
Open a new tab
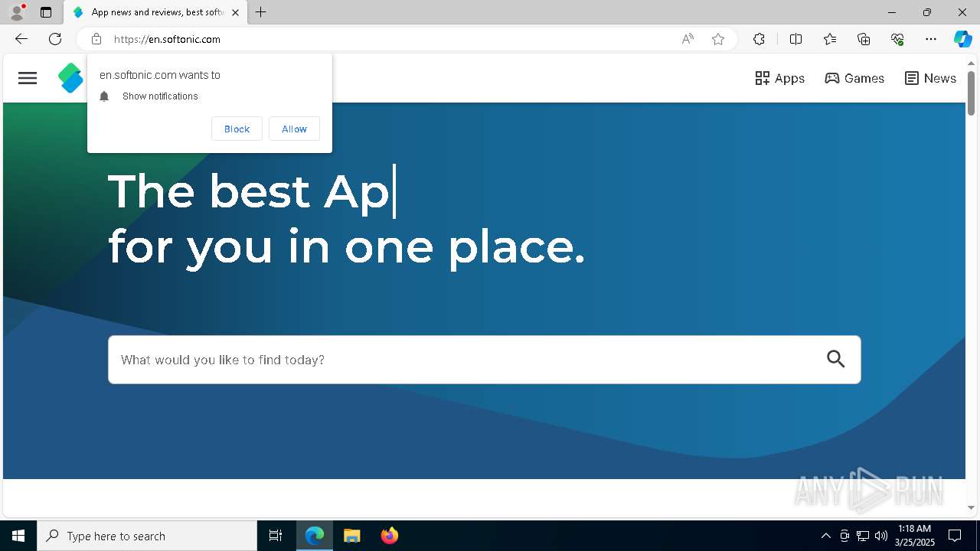(261, 12)
